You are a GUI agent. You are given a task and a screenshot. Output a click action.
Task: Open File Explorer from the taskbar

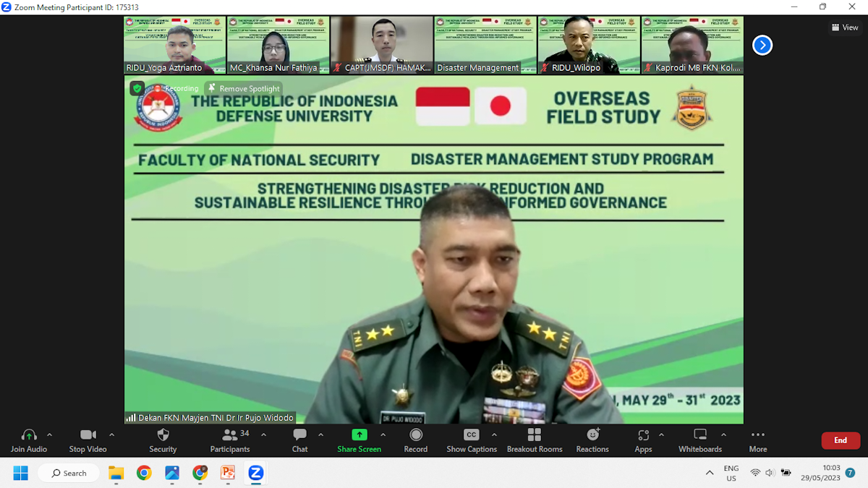[116, 473]
